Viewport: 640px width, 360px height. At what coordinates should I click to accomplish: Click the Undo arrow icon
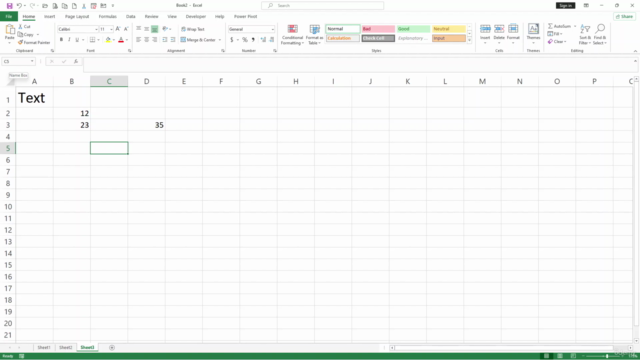[19, 6]
